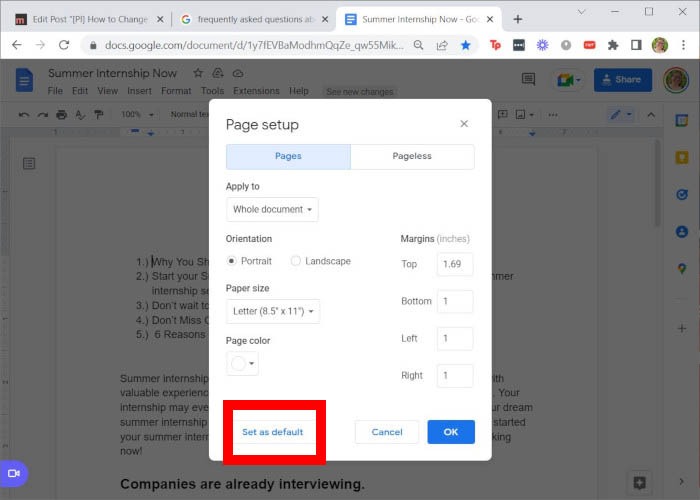Screen dimensions: 700x500
Task: Expand the side panel chevron
Action: coord(681,482)
